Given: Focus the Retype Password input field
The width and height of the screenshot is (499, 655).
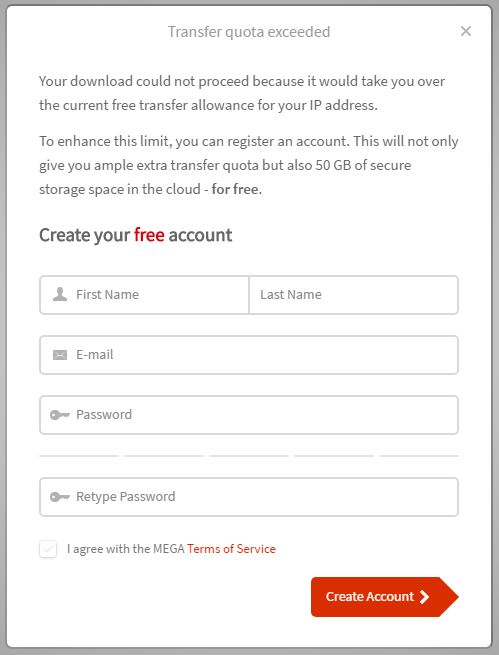Looking at the screenshot, I should pos(249,497).
